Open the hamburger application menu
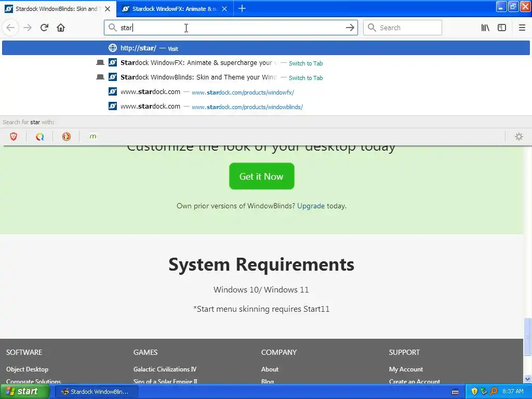 (522, 28)
